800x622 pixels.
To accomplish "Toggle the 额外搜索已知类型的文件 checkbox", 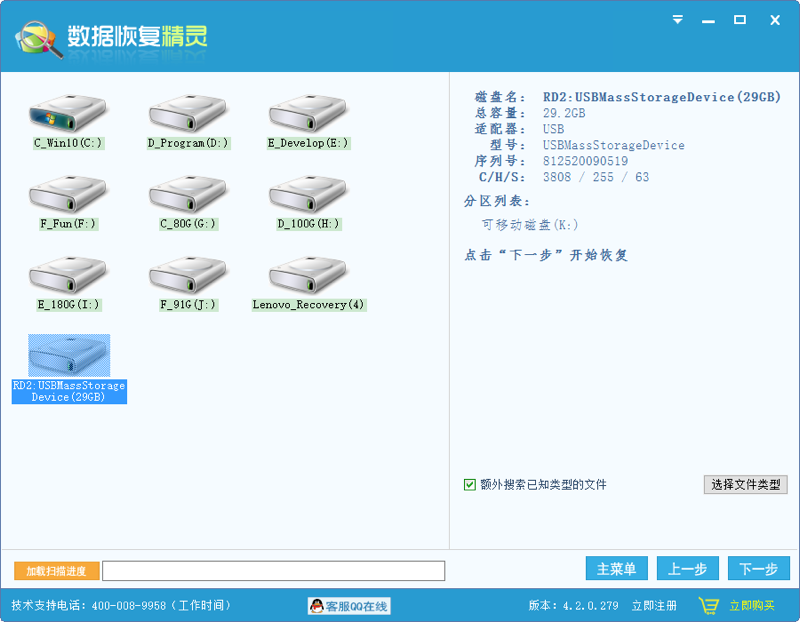I will pyautogui.click(x=469, y=485).
